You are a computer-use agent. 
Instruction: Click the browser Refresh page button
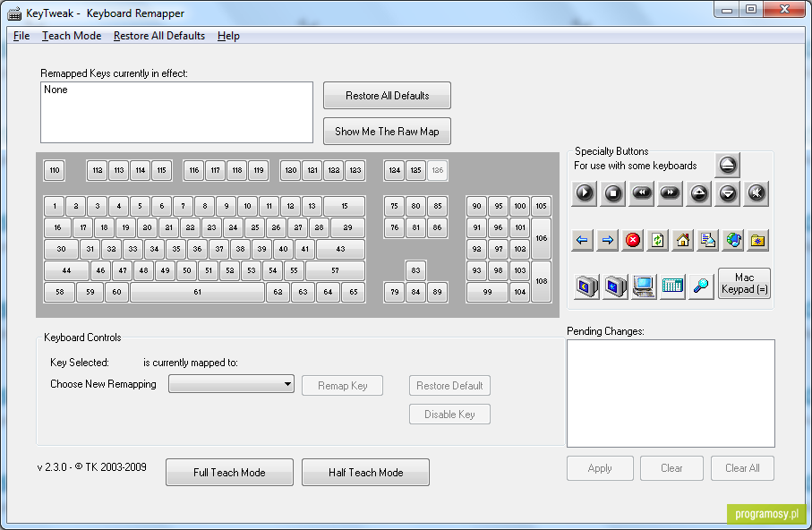point(658,241)
